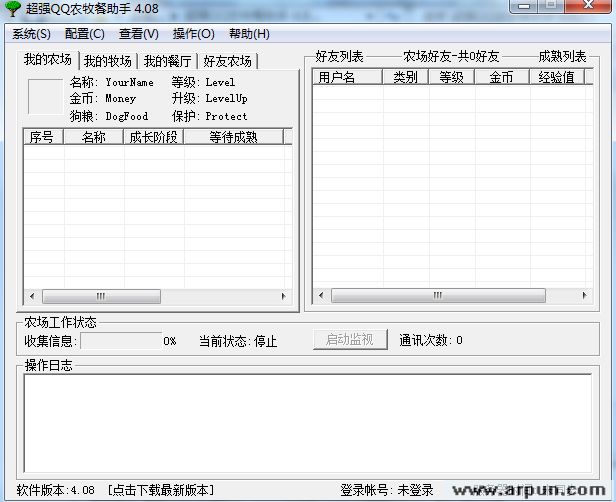Click the 农场好友-共0好友 label
Image resolution: width=616 pixels, height=502 pixels.
pos(451,57)
